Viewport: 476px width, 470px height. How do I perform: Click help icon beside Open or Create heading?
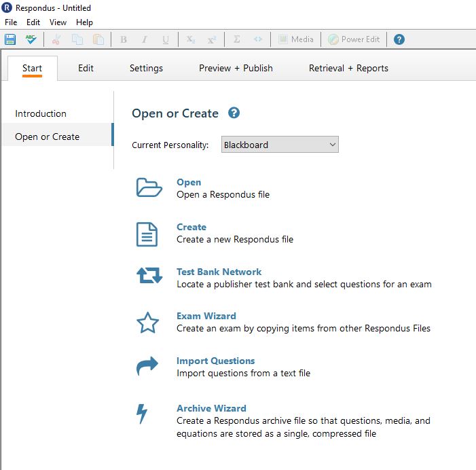[234, 113]
